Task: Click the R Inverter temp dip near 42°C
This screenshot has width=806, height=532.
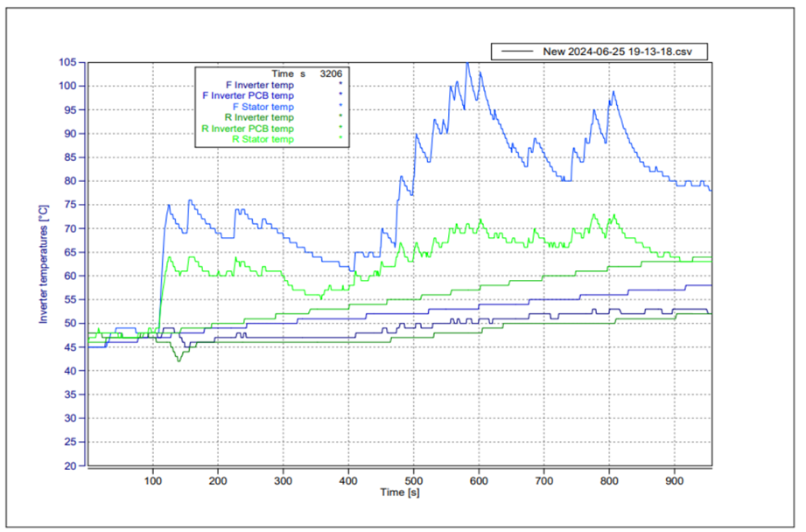Action: (x=179, y=360)
